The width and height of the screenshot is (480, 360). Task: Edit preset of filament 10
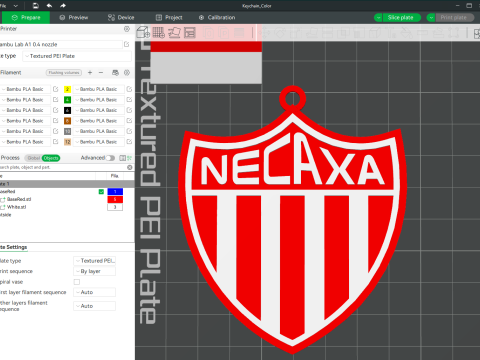click(x=129, y=131)
